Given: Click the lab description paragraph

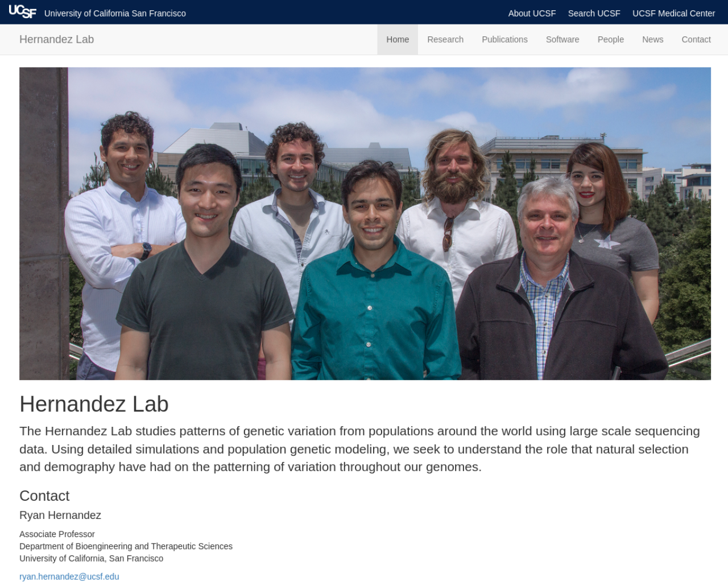Looking at the screenshot, I should coord(361,449).
